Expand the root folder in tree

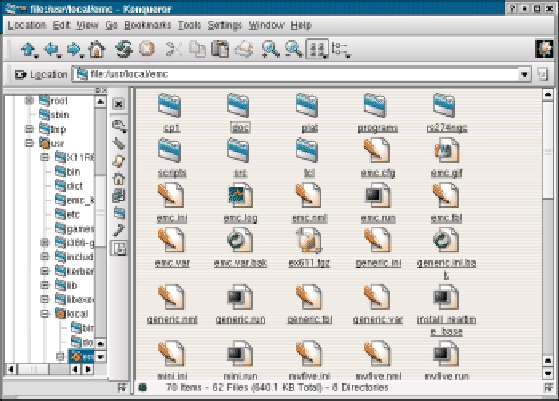click(x=29, y=101)
